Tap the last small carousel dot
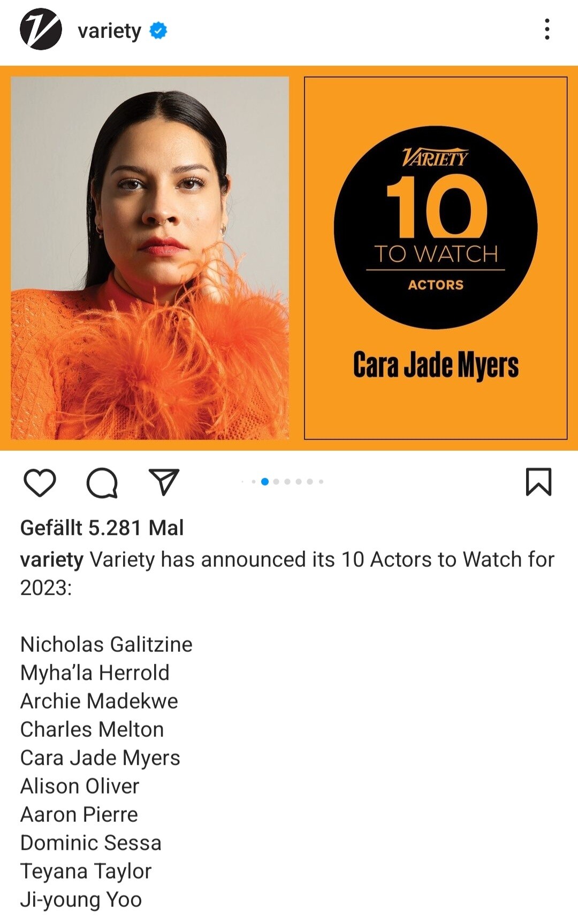This screenshot has width=578, height=924. tap(321, 481)
